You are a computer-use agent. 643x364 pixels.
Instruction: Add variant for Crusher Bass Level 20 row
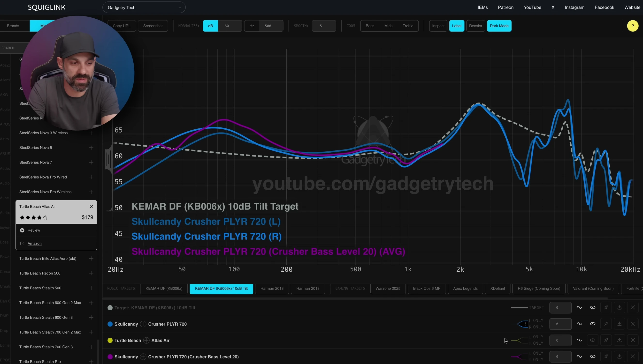click(x=143, y=357)
